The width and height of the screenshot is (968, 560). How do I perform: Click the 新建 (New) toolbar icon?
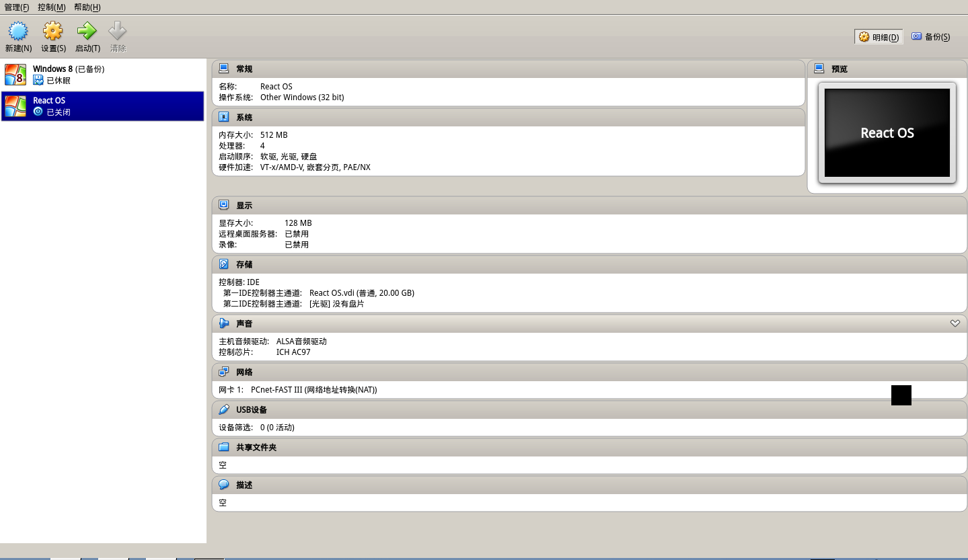click(18, 31)
